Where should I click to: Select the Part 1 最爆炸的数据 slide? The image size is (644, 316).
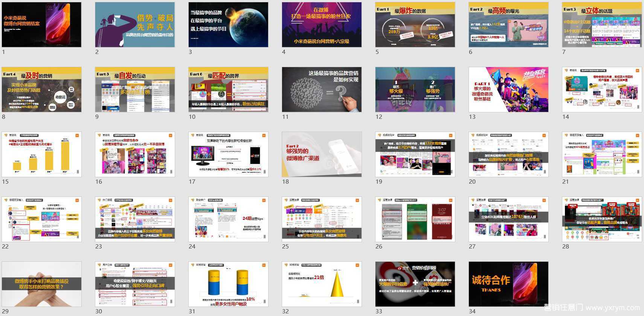(415, 25)
